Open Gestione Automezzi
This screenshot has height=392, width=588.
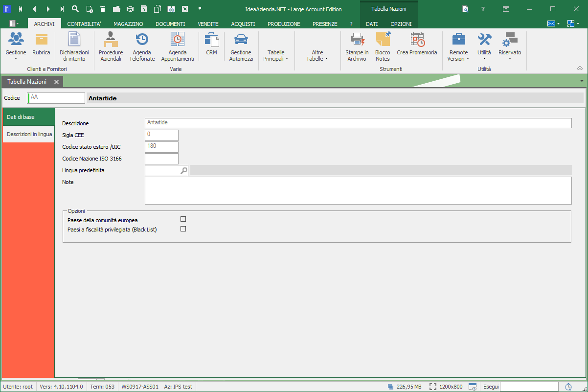click(x=241, y=47)
